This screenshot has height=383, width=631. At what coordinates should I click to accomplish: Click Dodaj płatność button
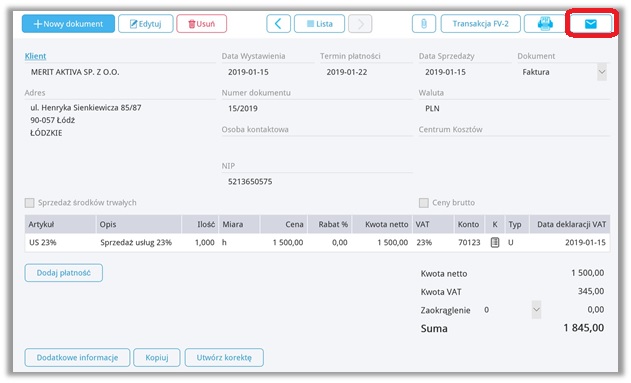click(64, 273)
